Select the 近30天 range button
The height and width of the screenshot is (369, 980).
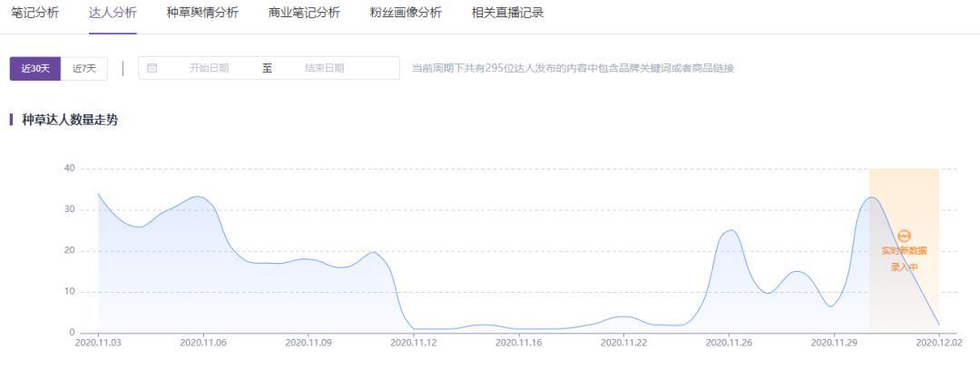(35, 69)
